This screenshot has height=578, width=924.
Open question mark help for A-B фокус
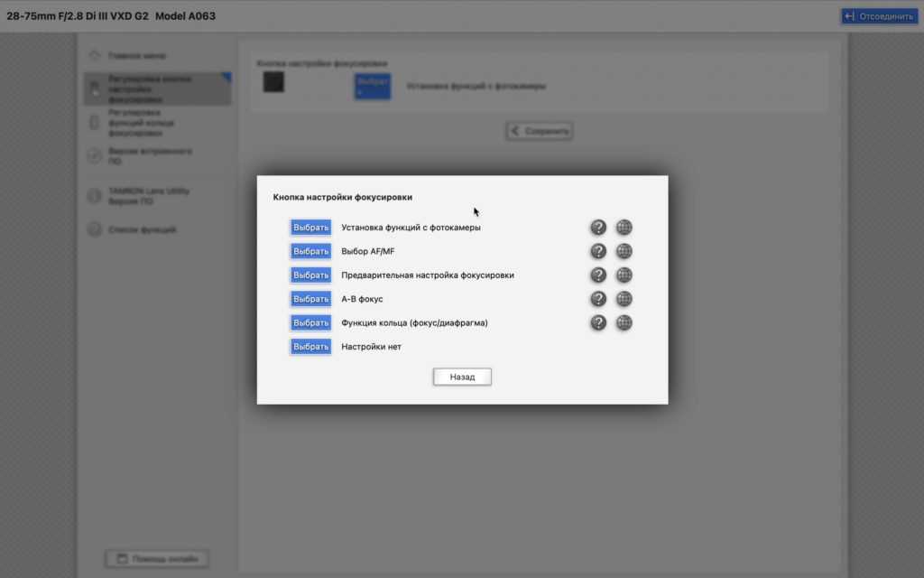click(597, 299)
